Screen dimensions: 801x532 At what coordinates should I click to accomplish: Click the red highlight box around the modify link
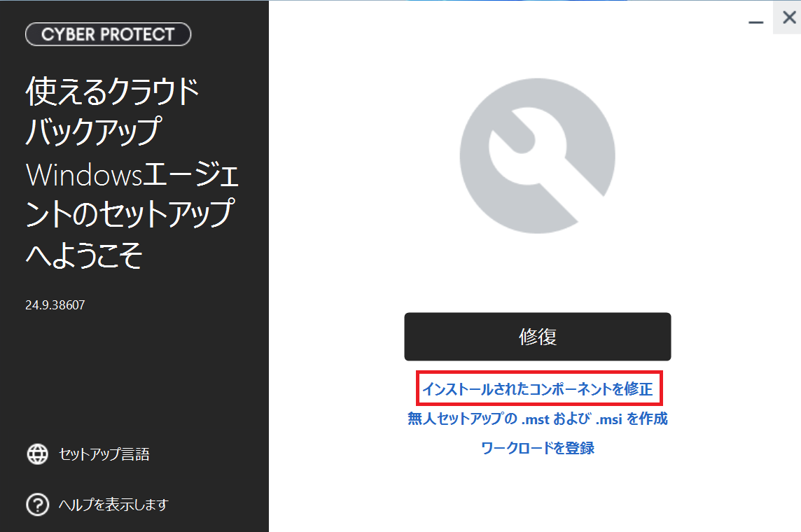pos(539,388)
